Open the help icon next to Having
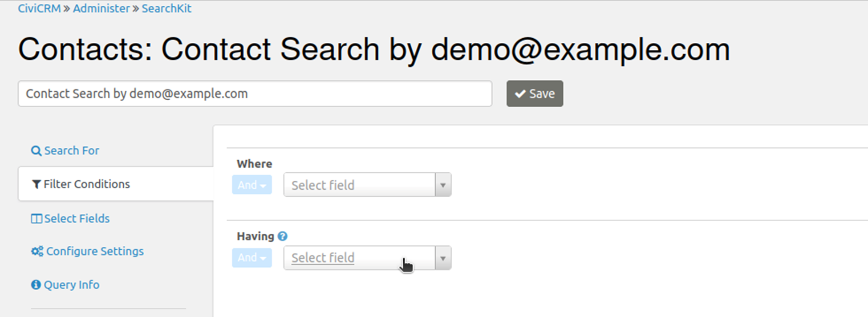The image size is (868, 317). click(283, 236)
